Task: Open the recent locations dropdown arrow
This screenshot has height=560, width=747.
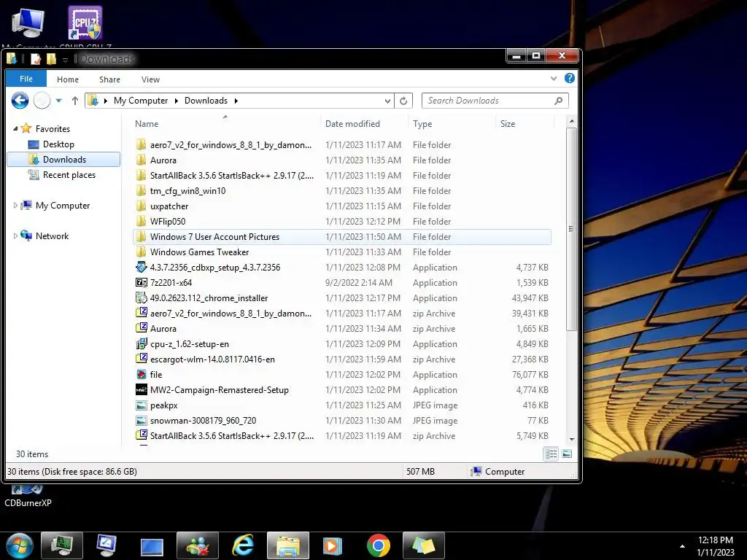Action: point(58,101)
